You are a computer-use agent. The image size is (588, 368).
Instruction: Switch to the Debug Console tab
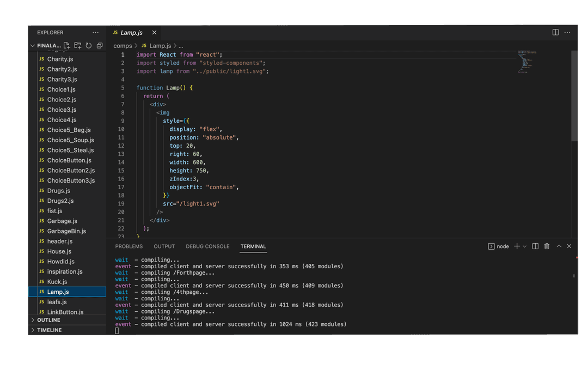click(207, 246)
